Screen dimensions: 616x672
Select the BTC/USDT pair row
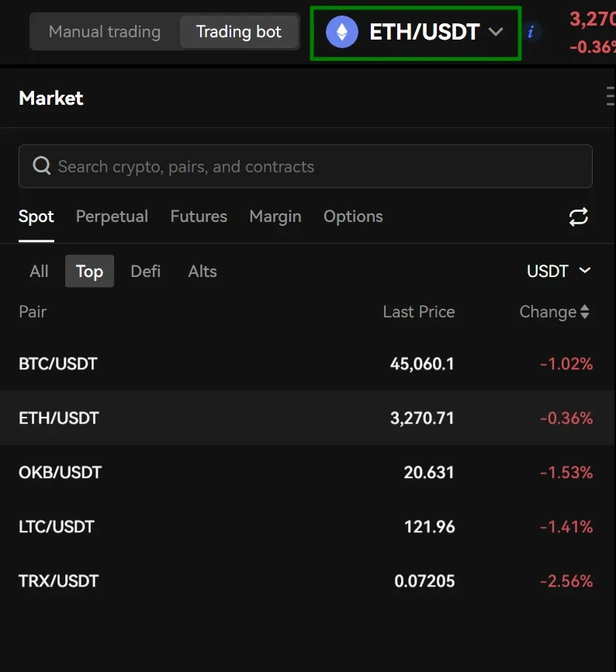[308, 364]
